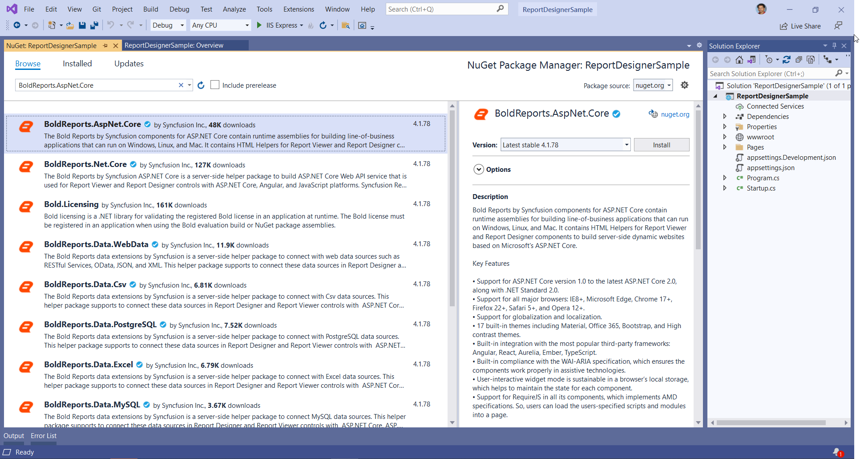The width and height of the screenshot is (868, 459).
Task: Clear the NuGet search box text
Action: click(181, 85)
